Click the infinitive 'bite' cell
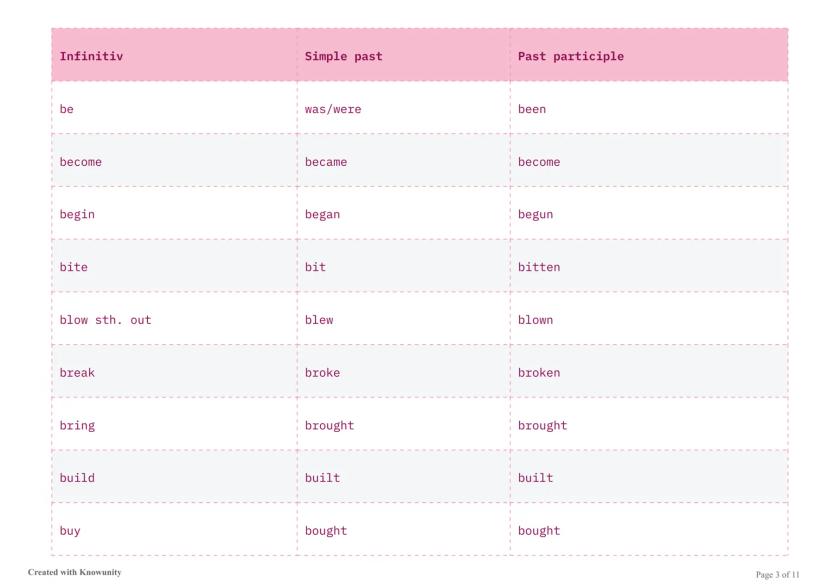 [x=74, y=267]
